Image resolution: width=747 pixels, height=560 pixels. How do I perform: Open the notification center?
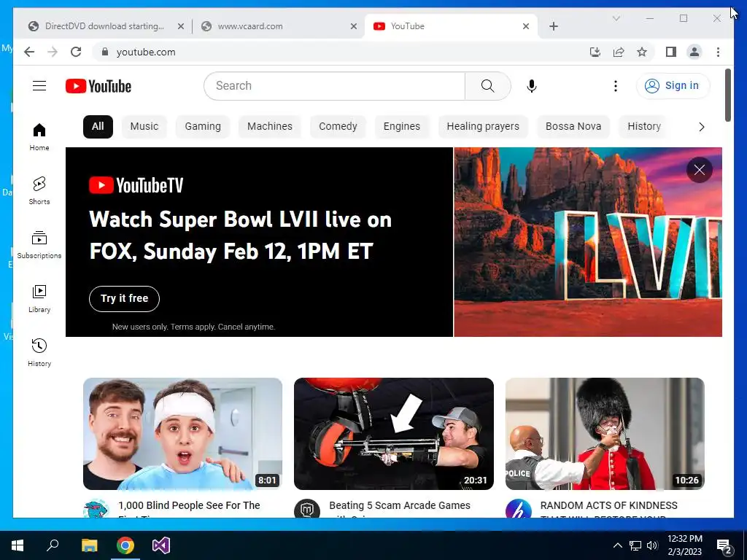click(724, 545)
